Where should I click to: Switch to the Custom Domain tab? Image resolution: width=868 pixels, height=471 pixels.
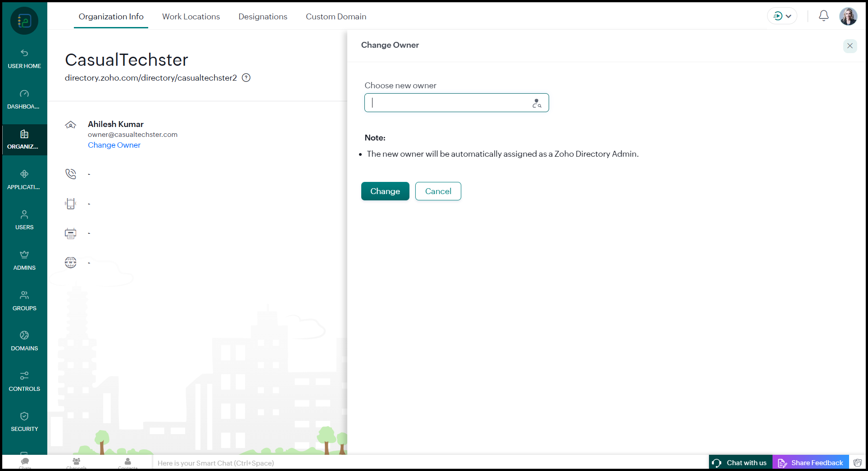(336, 17)
